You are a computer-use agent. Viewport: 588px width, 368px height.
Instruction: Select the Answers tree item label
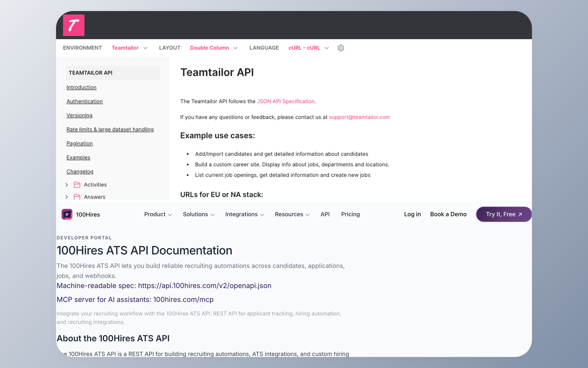[x=95, y=197]
